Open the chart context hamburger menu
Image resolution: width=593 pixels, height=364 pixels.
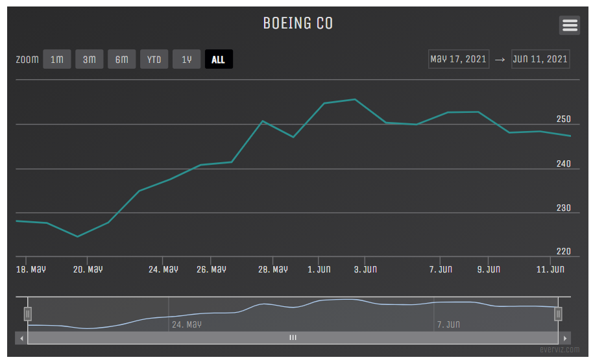click(x=570, y=25)
